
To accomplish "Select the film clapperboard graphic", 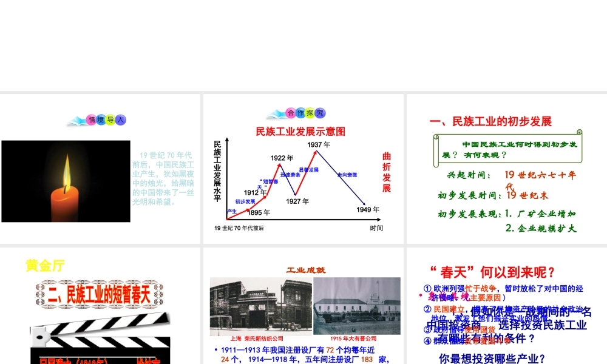I will pos(100,338).
